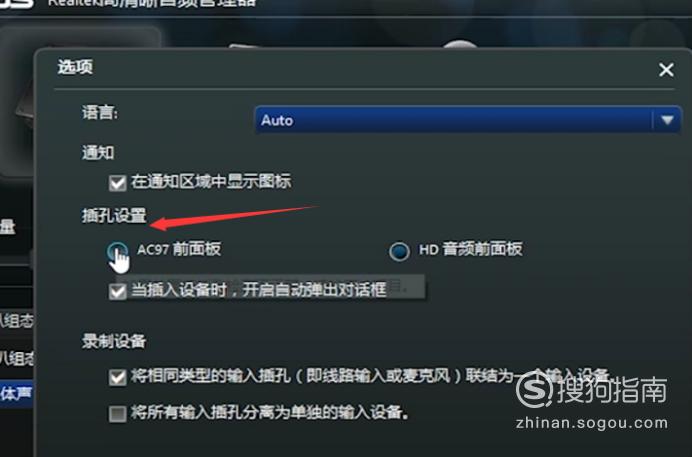This screenshot has width=692, height=457.
Task: Open the Auto language combo box
Action: point(468,120)
